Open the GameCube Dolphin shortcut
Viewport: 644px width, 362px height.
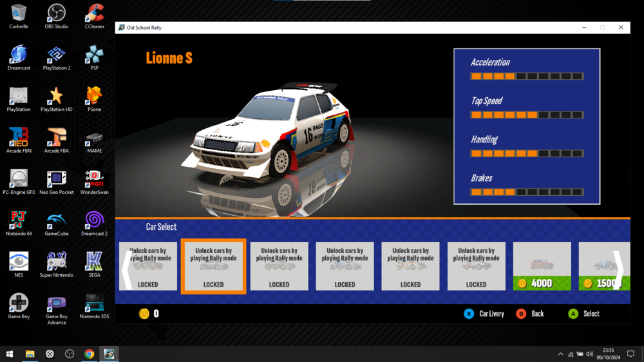57,223
